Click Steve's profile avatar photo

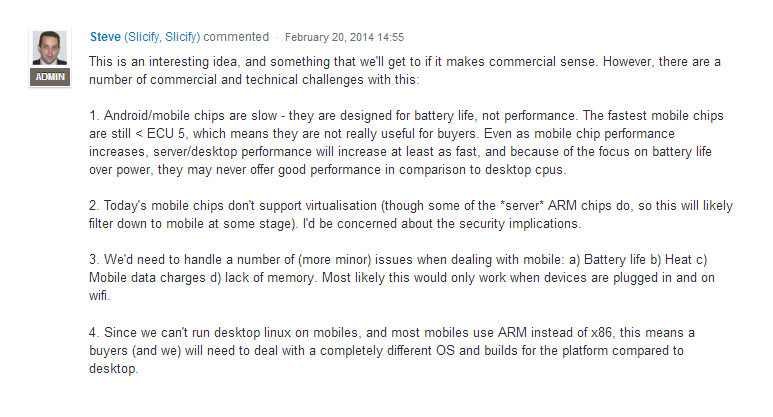click(50, 48)
